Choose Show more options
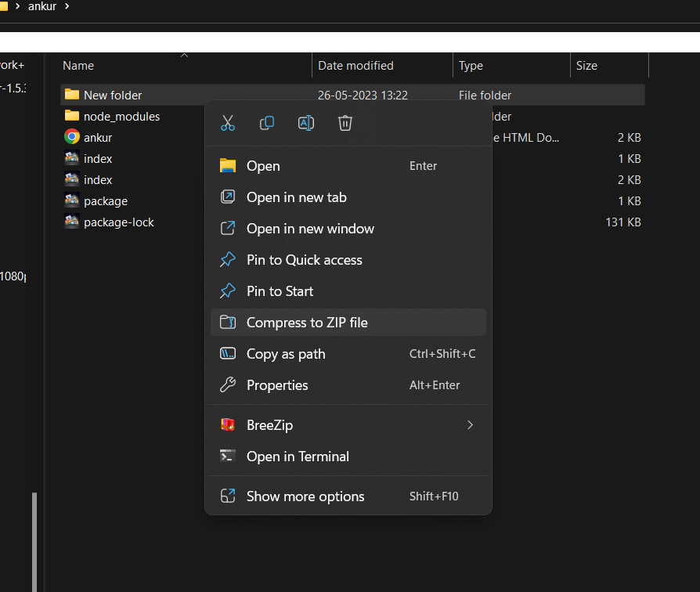700x592 pixels. point(305,496)
